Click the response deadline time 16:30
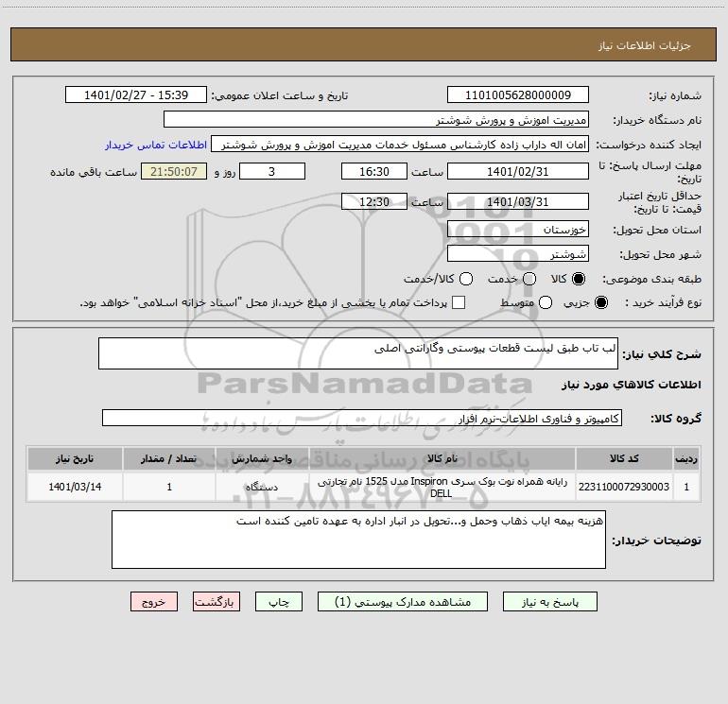Screen dimensions: 728x704 tap(374, 171)
